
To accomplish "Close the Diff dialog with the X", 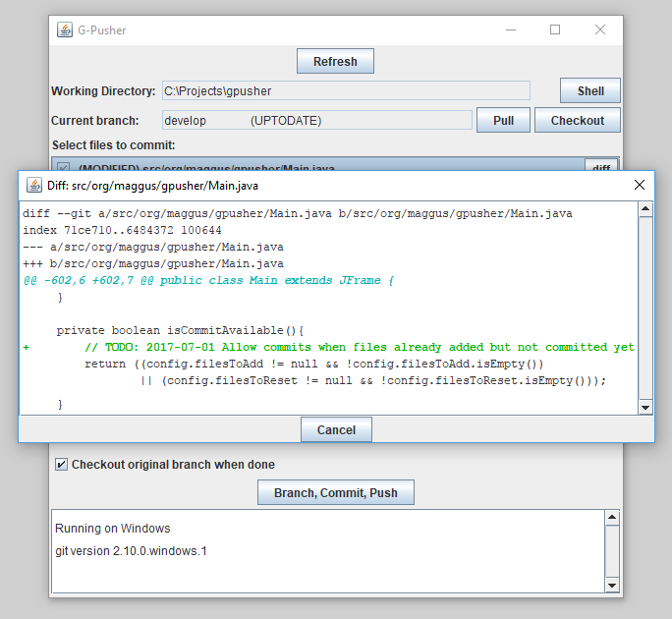I will click(640, 185).
